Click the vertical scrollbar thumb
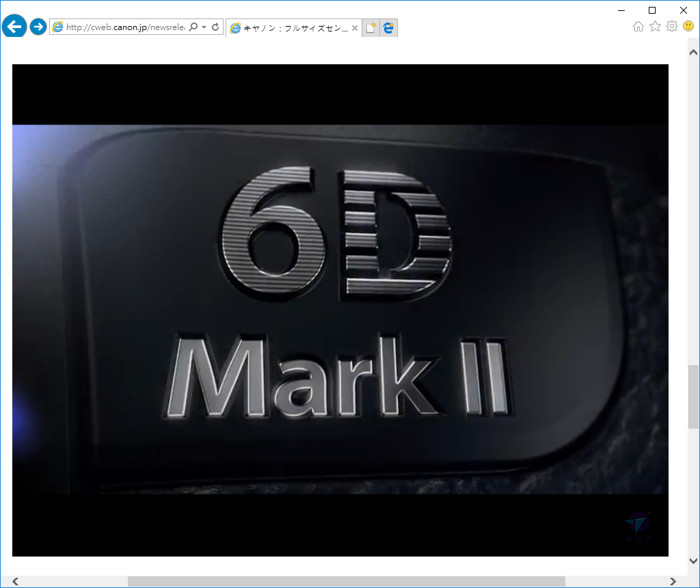The width and height of the screenshot is (700, 588). tap(693, 397)
